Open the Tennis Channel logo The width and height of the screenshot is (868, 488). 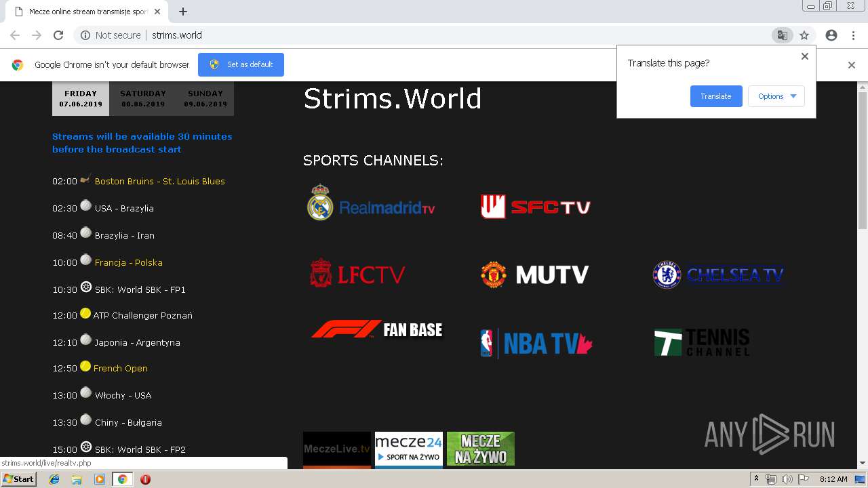click(x=702, y=342)
